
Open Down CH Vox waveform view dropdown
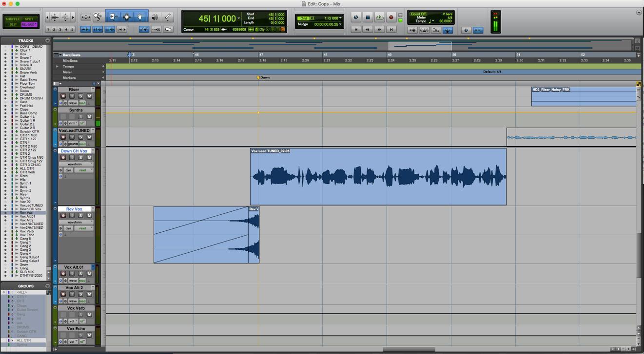[x=77, y=164]
